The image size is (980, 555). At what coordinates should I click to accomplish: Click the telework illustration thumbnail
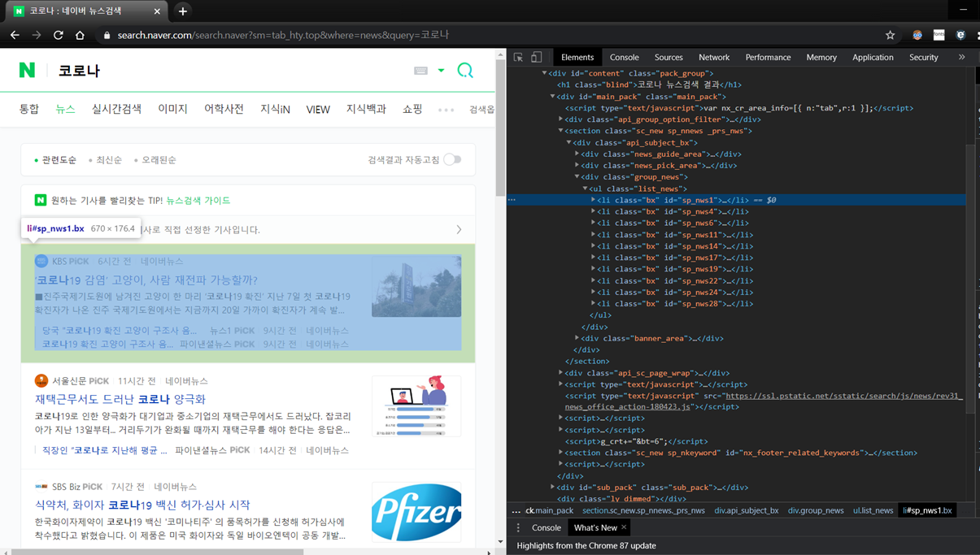[416, 405]
